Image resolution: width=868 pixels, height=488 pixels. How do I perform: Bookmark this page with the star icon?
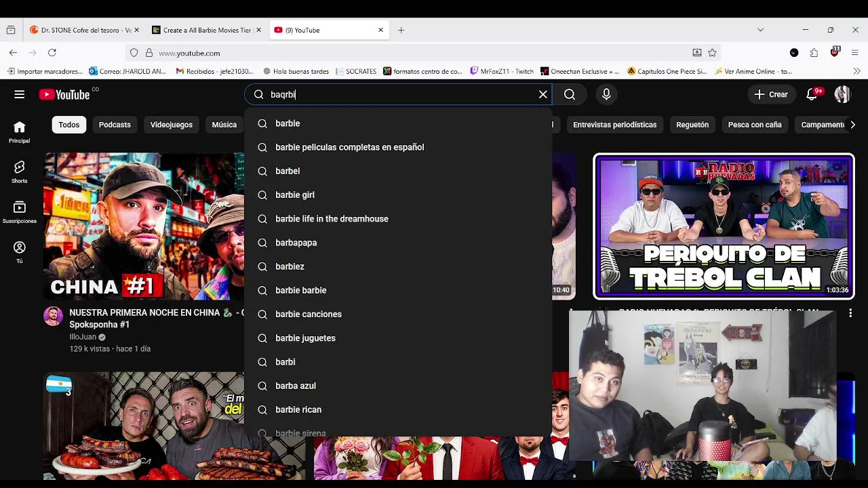712,53
